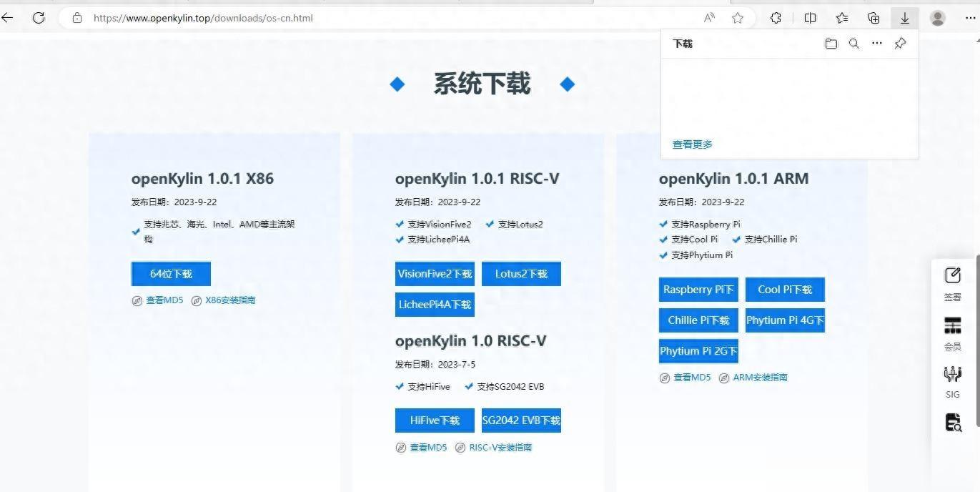The height and width of the screenshot is (492, 980).
Task: Open the browser settings ellipsis menu
Action: 970,18
